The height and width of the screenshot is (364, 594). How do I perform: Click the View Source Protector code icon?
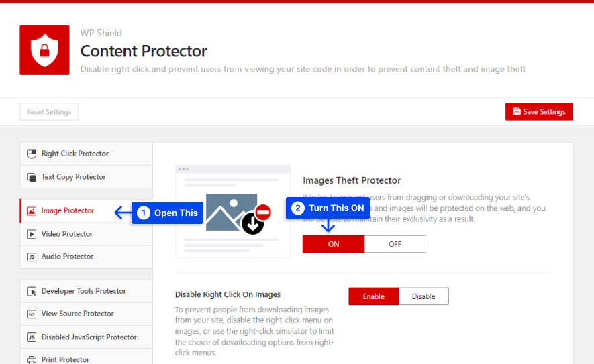(x=32, y=314)
